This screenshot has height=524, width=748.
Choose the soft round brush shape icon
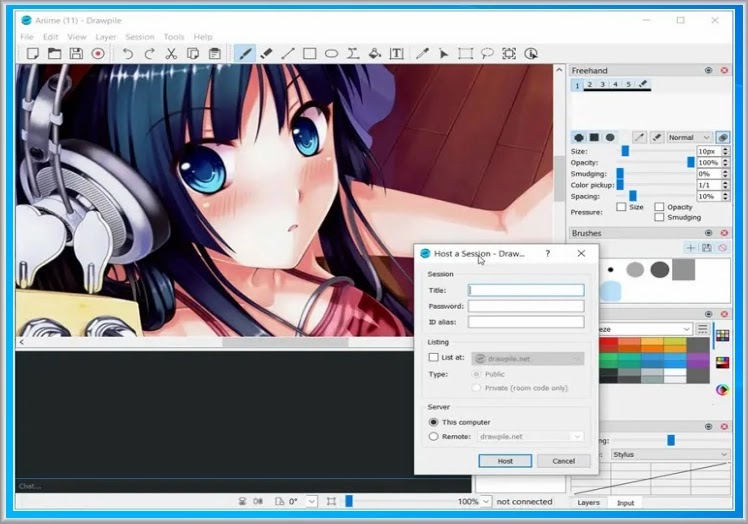(610, 137)
